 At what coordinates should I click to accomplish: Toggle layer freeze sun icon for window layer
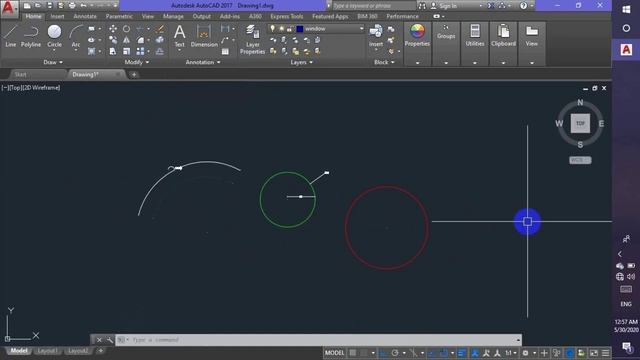tap(281, 29)
